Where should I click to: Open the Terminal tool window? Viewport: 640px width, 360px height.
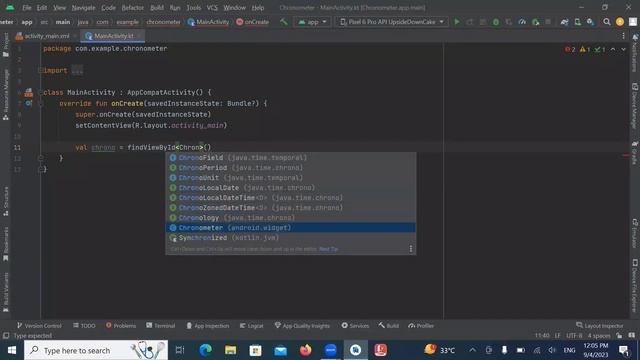[160, 326]
